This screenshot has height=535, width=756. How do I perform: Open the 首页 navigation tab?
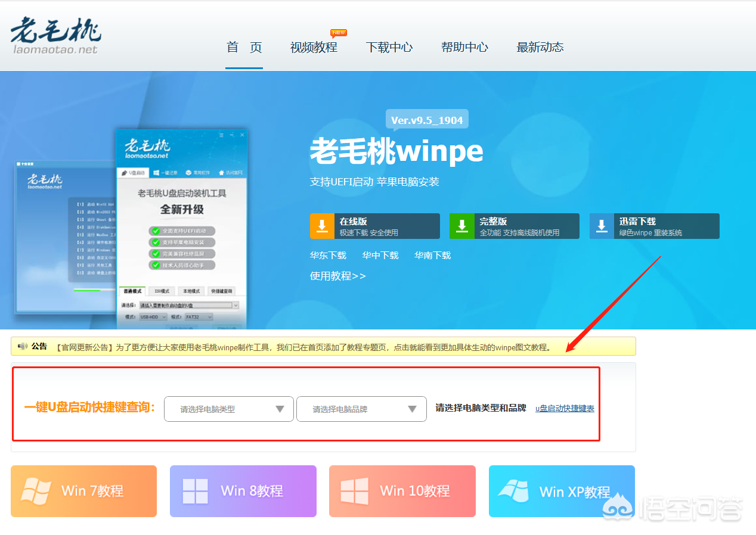[x=244, y=48]
